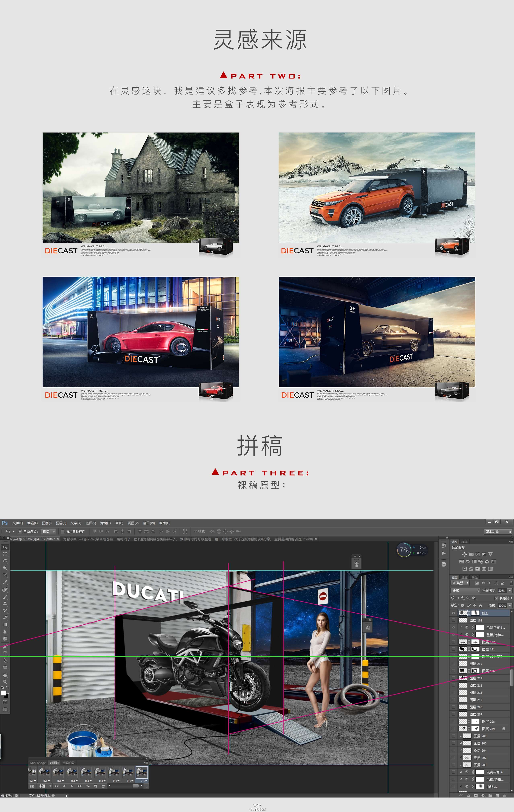514x812 pixels.
Task: Select the Eraser tool
Action: pos(5,618)
